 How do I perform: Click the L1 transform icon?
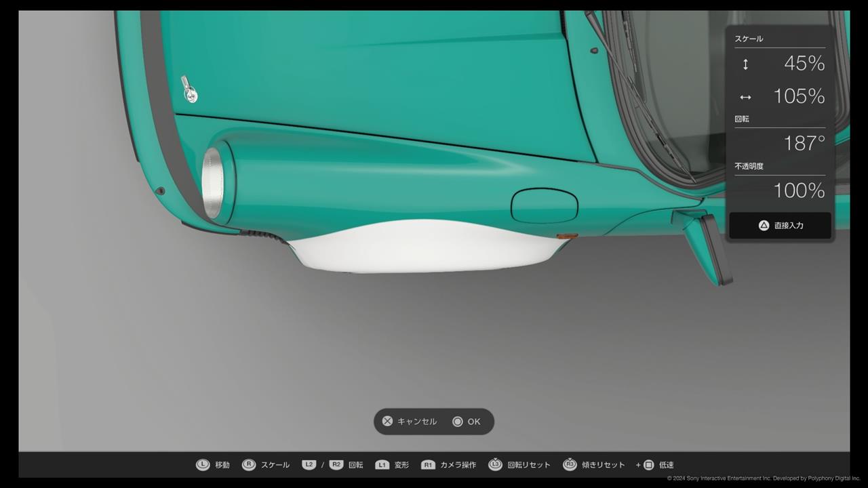[382, 465]
